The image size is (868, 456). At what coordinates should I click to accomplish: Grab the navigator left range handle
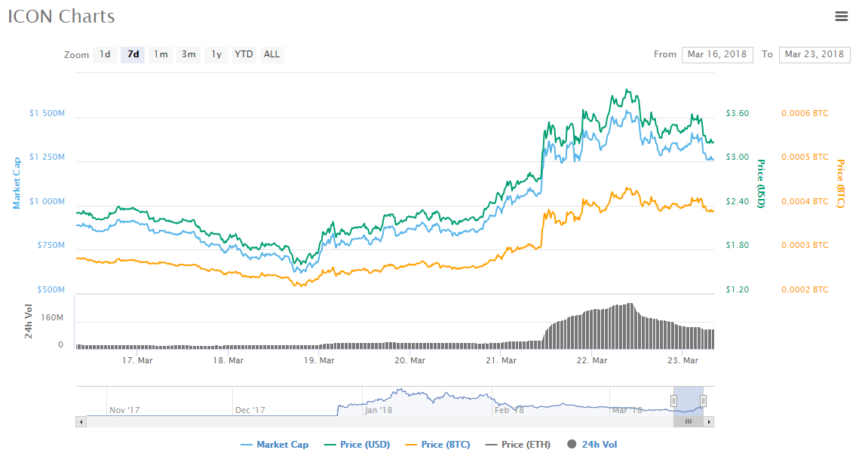coord(673,402)
